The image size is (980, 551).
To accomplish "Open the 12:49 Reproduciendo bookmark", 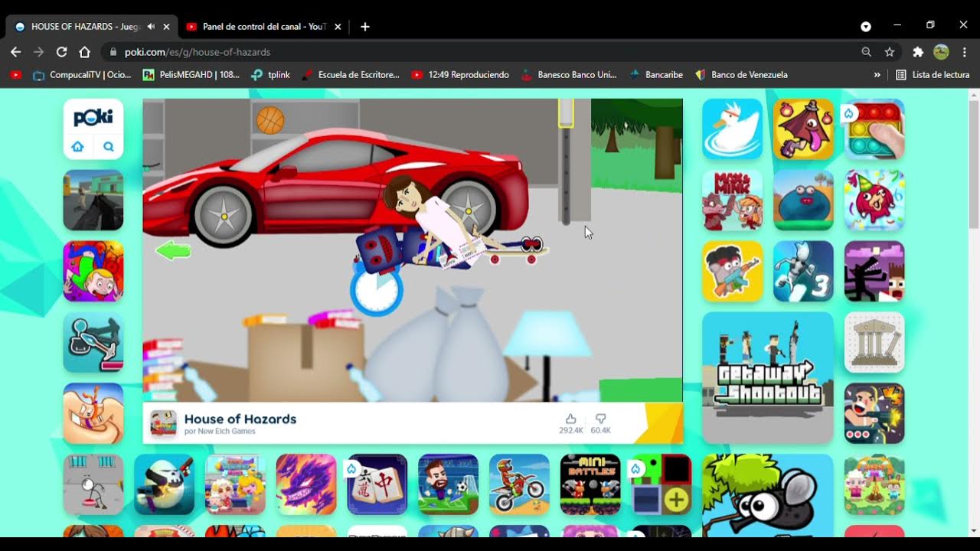I will pyautogui.click(x=460, y=75).
